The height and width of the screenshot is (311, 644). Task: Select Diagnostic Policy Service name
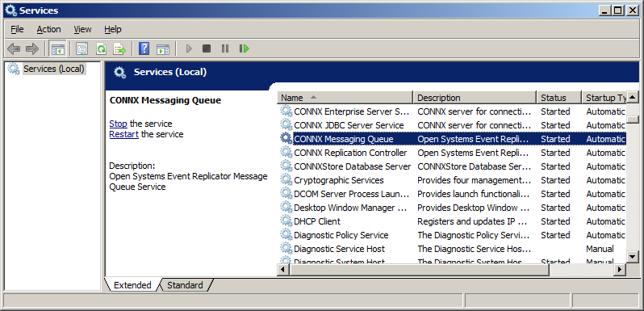coord(341,235)
